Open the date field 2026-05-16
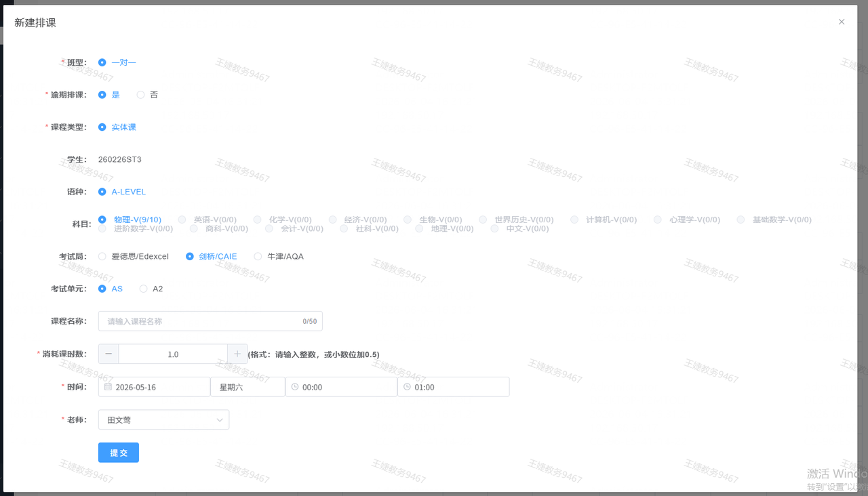Screen dimensions: 868x496 pyautogui.click(x=155, y=387)
